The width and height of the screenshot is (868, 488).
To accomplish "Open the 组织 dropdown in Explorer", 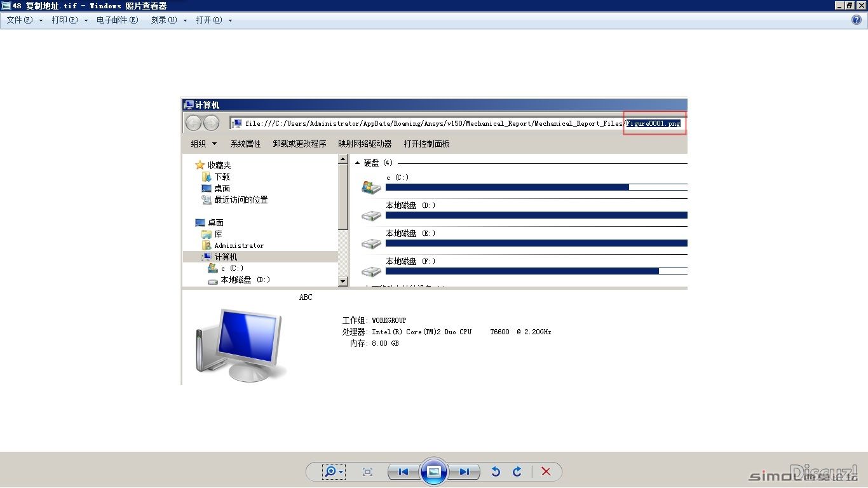I will tap(204, 144).
